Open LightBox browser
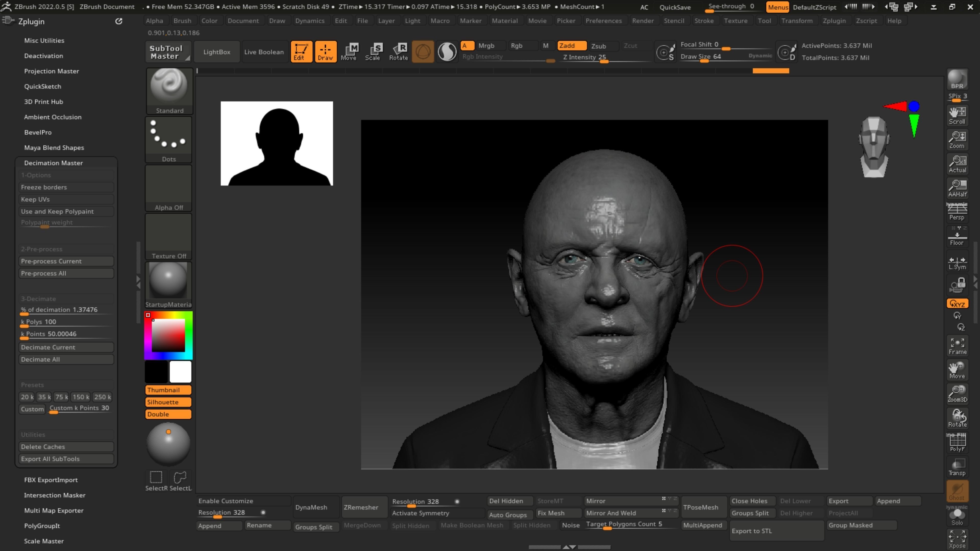The image size is (980, 551). [216, 52]
